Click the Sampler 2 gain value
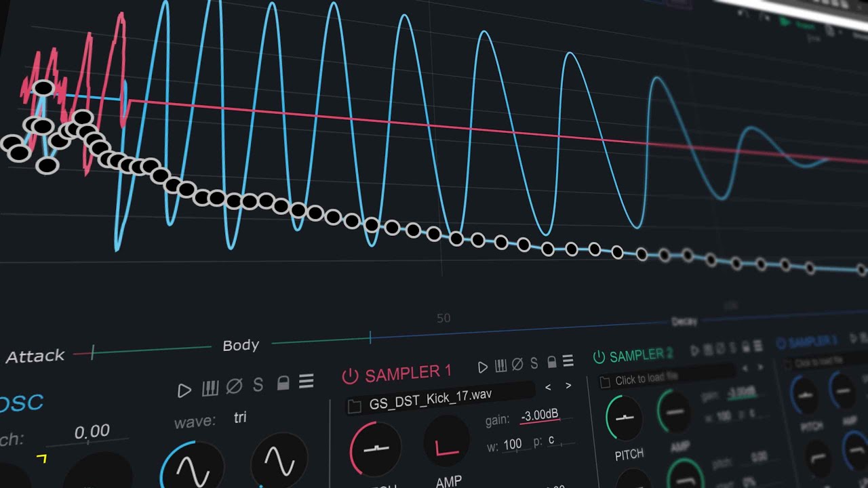Viewport: 868px width, 488px height. click(x=741, y=392)
